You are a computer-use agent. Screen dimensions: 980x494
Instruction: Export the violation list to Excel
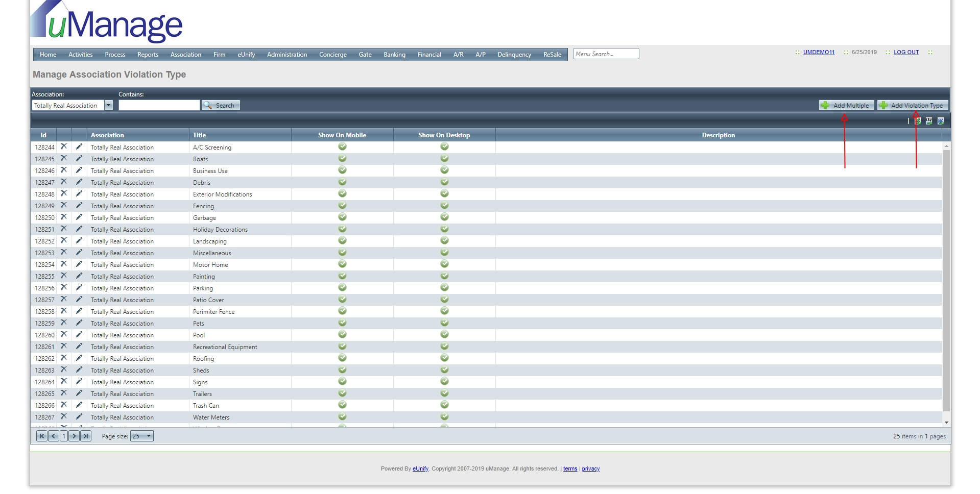point(918,121)
